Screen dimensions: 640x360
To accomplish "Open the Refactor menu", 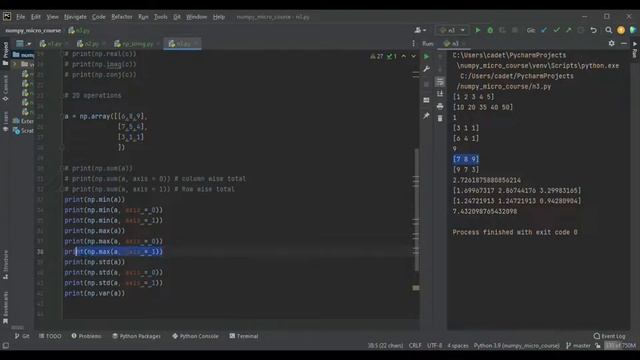I will point(122,17).
